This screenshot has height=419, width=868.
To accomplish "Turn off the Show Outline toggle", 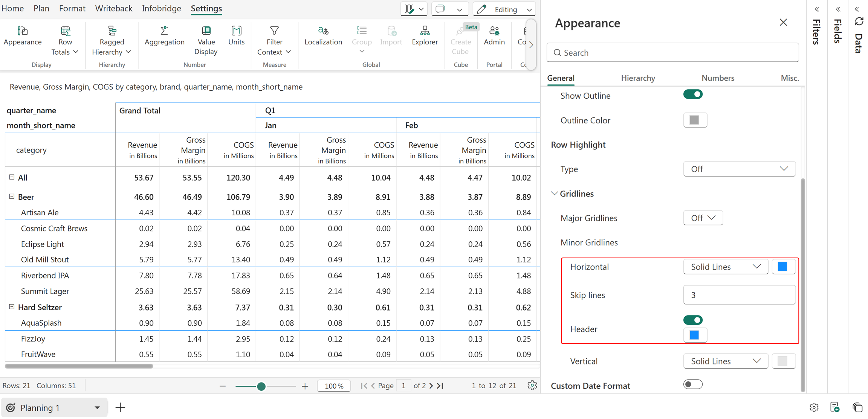I will point(693,94).
